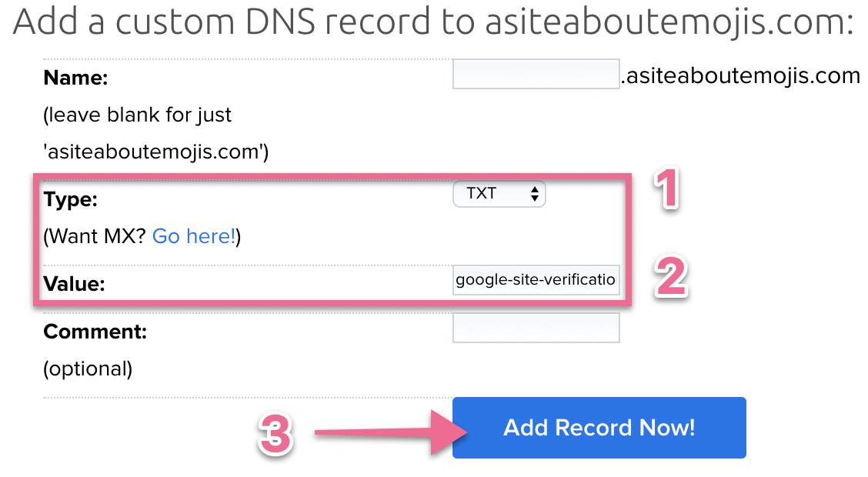The width and height of the screenshot is (868, 477).
Task: Click the pink arrow pointing to button
Action: tap(385, 435)
